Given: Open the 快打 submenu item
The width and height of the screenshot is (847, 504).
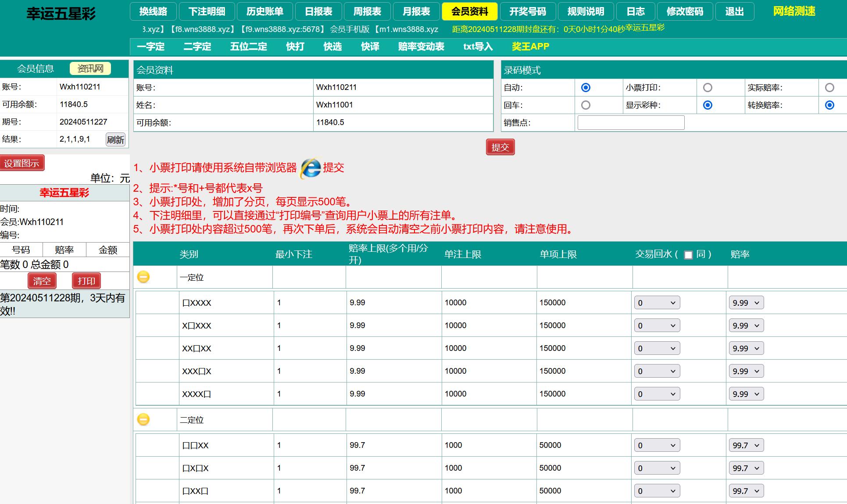Looking at the screenshot, I should click(x=295, y=46).
